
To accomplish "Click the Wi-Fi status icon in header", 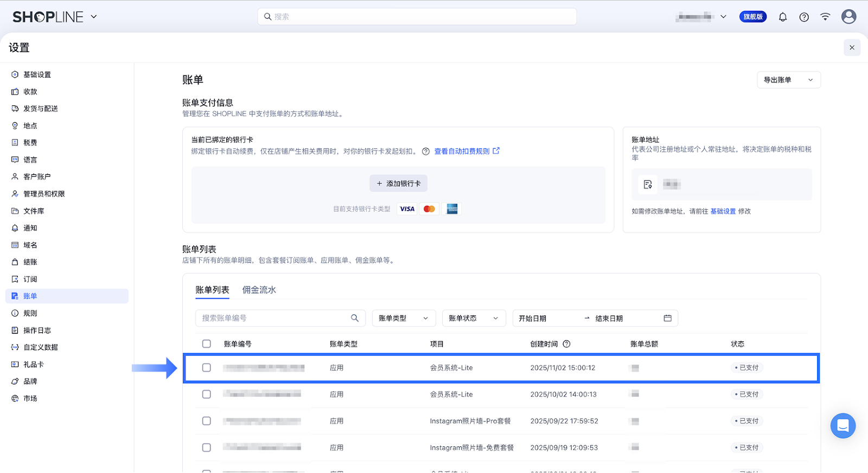I will pyautogui.click(x=825, y=17).
